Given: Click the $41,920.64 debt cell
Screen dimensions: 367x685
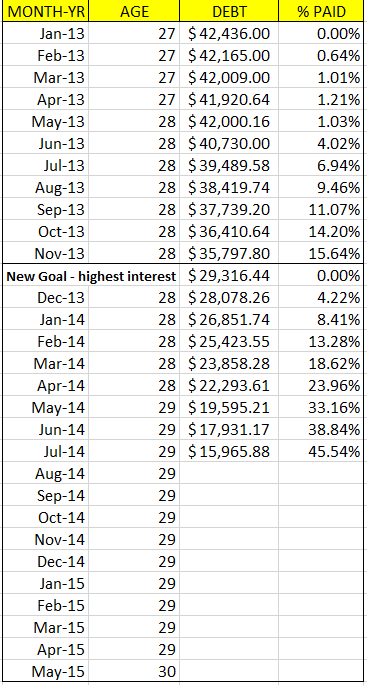Looking at the screenshot, I should point(229,100).
